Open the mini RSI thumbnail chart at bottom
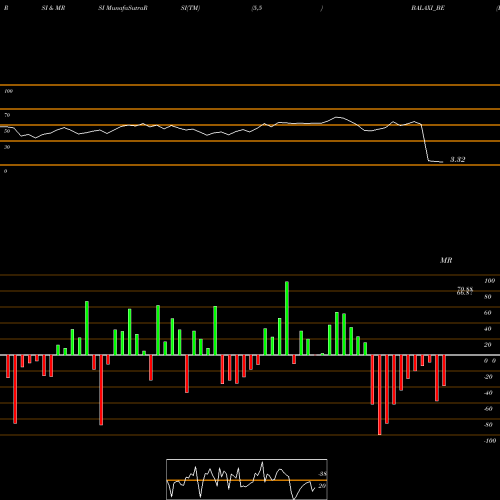The height and width of the screenshot is (500, 500). [x=247, y=479]
